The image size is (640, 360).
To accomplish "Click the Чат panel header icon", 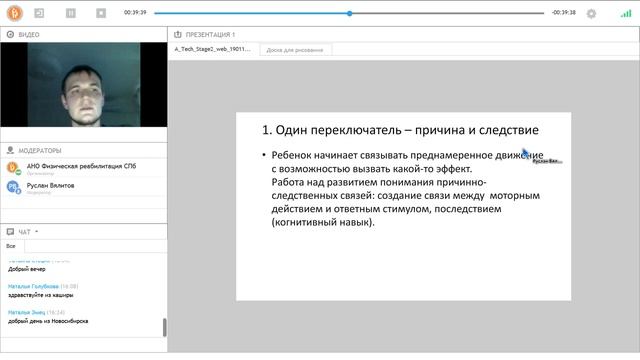I will click(10, 232).
